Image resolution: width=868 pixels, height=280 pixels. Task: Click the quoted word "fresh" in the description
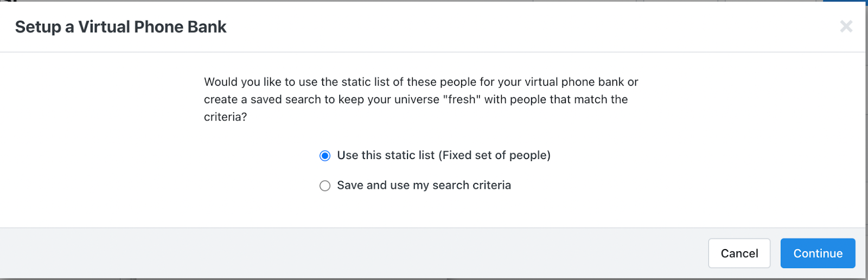462,99
